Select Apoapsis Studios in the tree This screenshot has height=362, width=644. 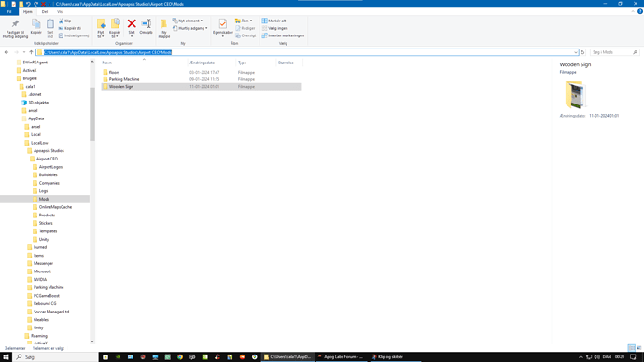(49, 150)
